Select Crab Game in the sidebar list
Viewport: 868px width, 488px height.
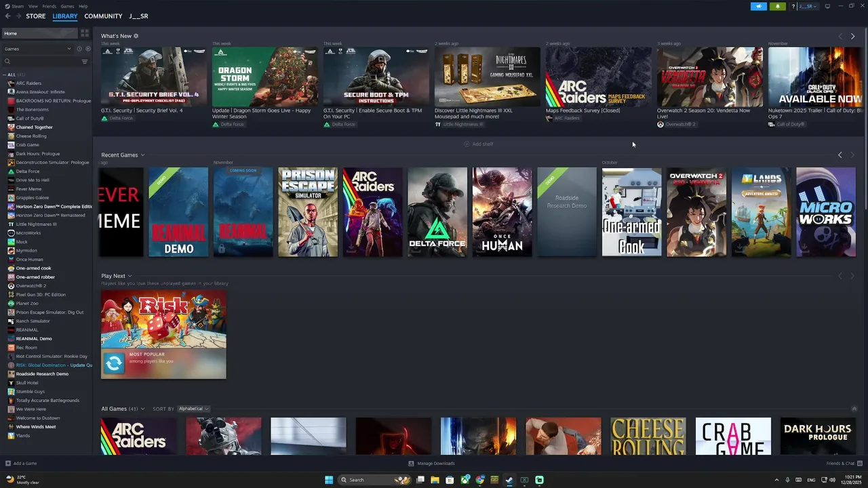pyautogui.click(x=28, y=145)
